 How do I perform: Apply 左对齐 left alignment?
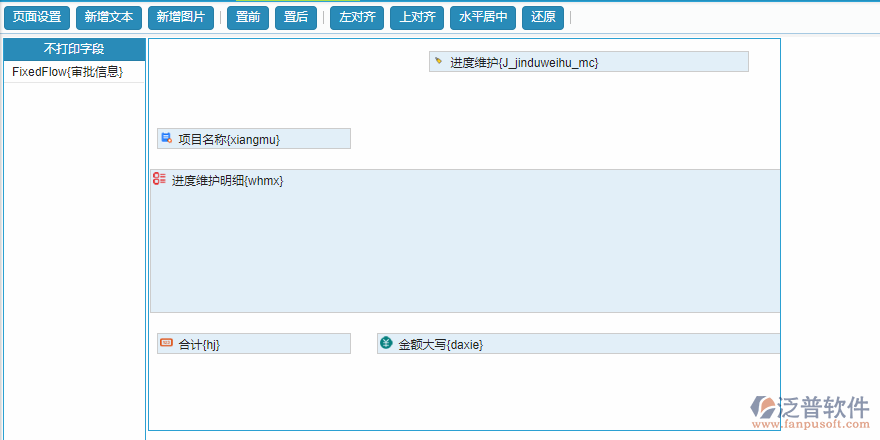357,17
